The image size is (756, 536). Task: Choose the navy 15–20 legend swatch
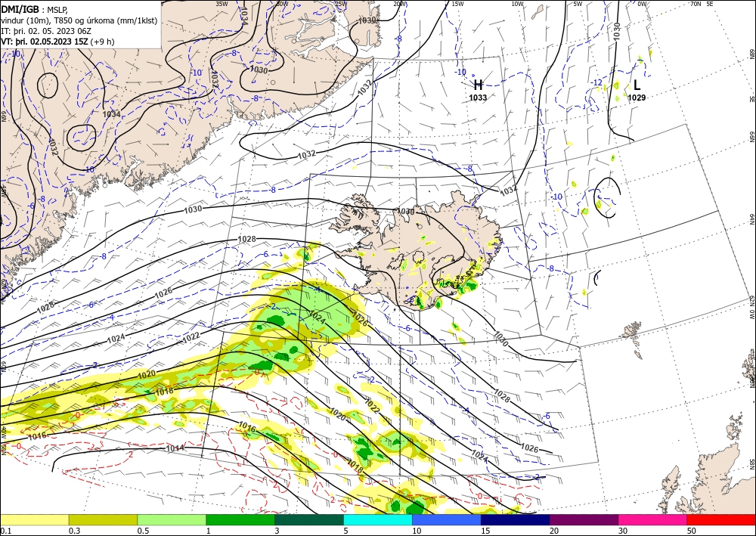[515, 519]
